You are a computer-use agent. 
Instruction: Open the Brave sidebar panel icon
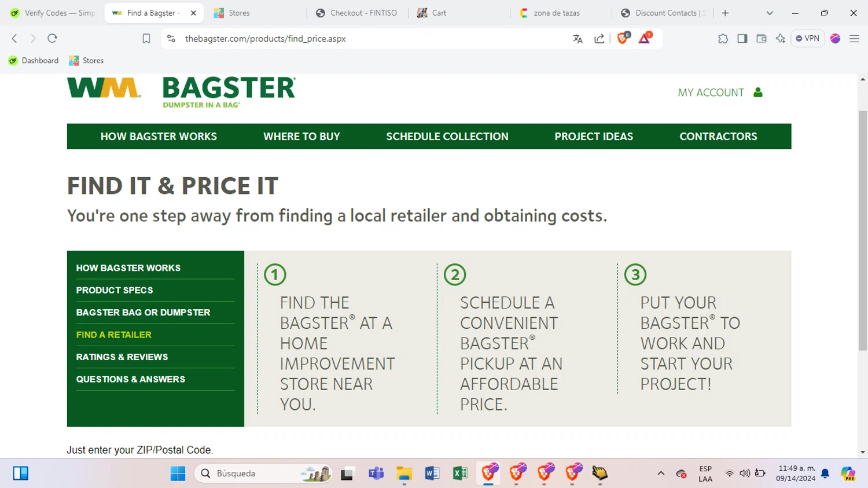(741, 38)
